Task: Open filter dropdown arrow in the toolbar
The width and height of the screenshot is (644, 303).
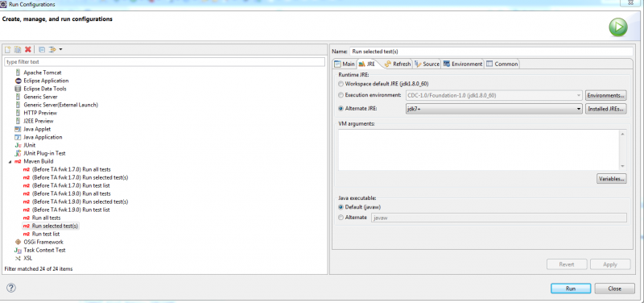Action: [61, 50]
